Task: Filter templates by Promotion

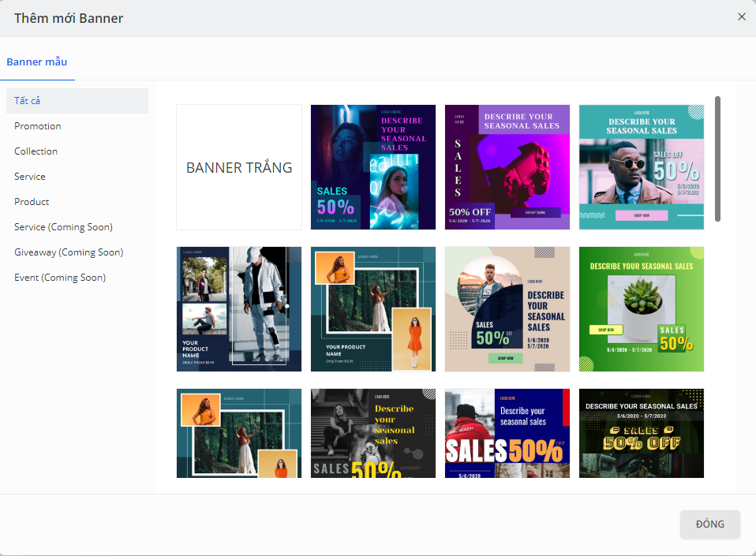Action: click(x=77, y=125)
